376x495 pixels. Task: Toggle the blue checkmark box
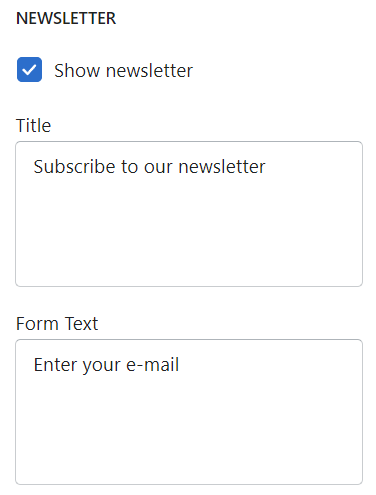pos(29,69)
